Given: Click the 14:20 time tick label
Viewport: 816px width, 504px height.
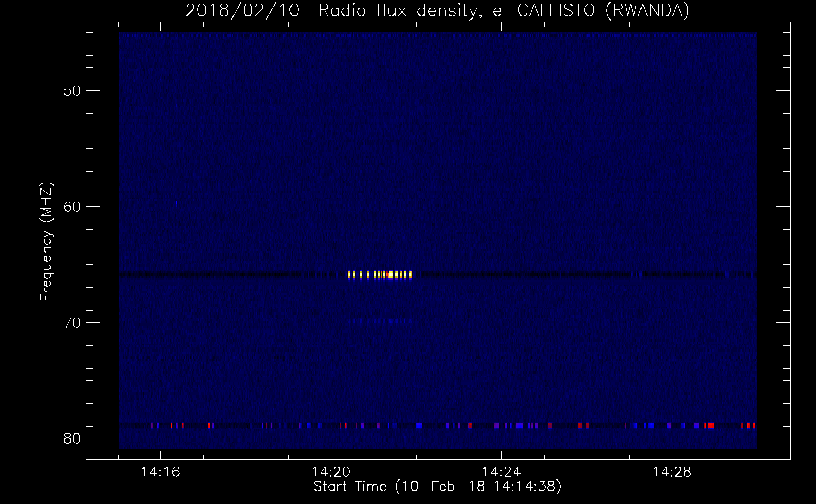Looking at the screenshot, I should [x=331, y=472].
